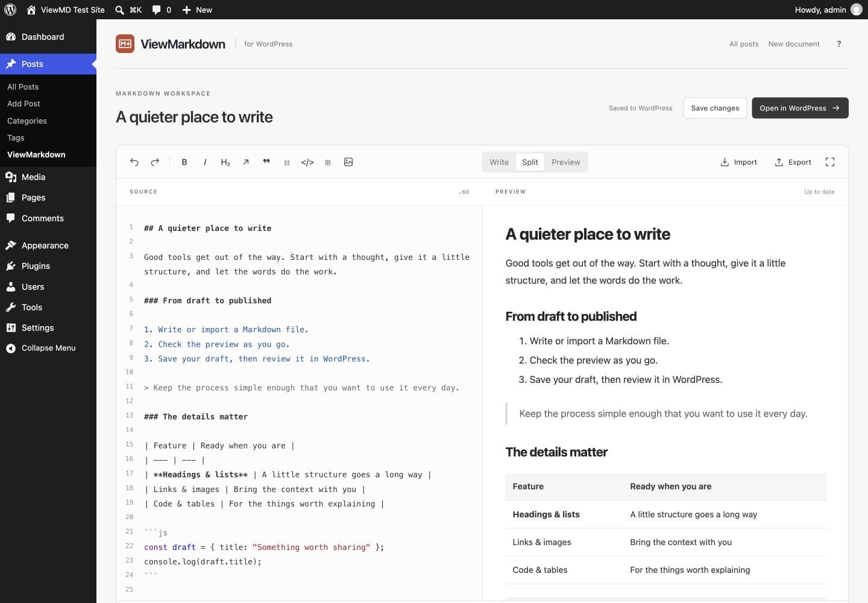Insert code block icon

tap(307, 162)
